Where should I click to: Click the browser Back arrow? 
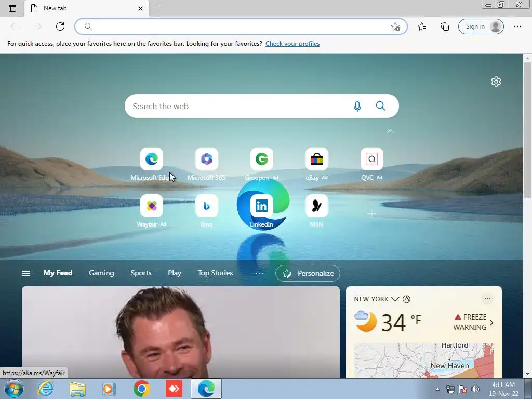(15, 26)
